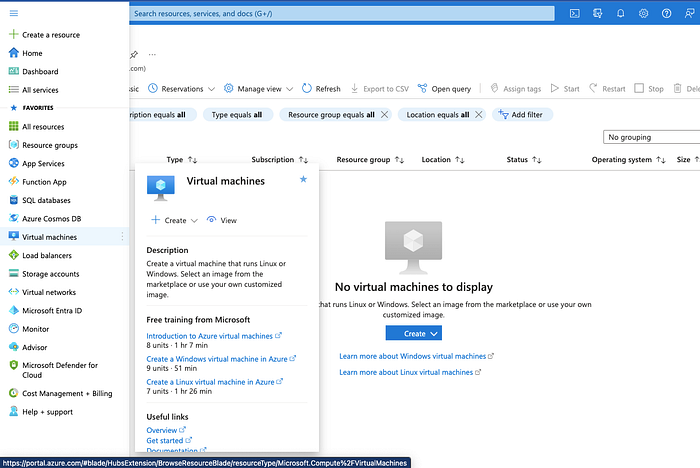
Task: Click the App Services icon
Action: [14, 163]
